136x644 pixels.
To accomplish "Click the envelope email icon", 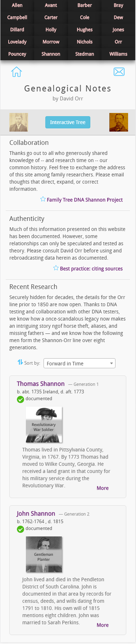I will click(119, 72).
